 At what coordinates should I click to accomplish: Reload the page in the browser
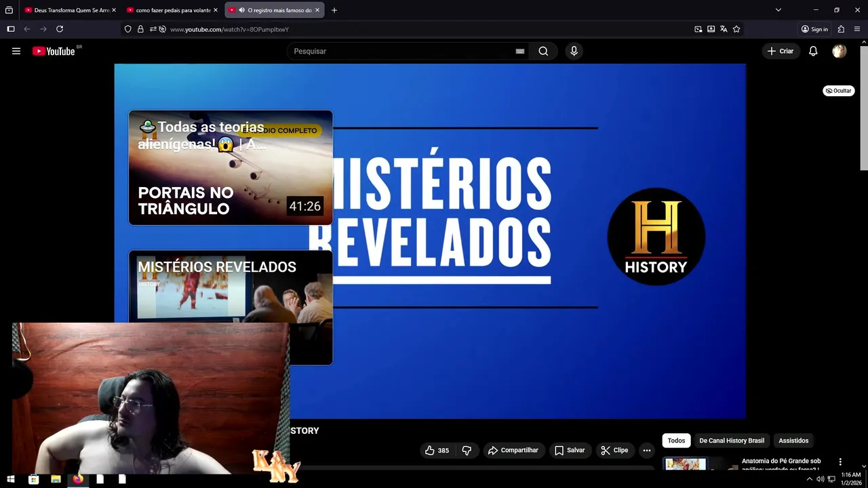[x=60, y=29]
